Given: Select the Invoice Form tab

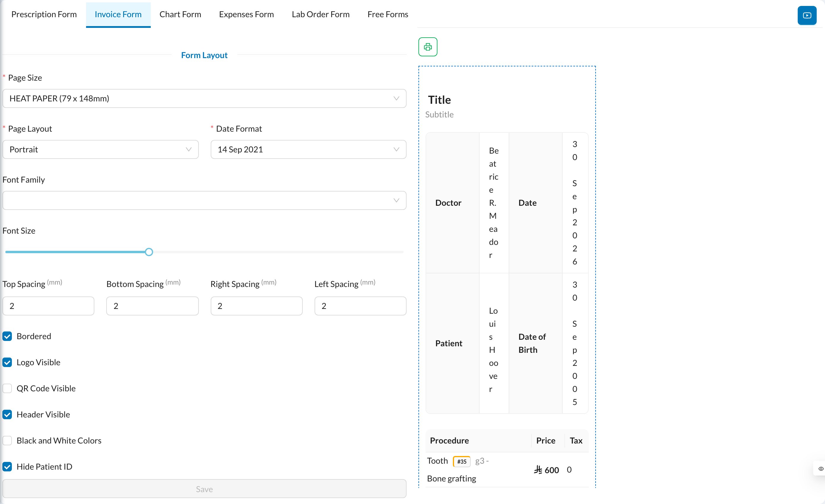Looking at the screenshot, I should [118, 15].
